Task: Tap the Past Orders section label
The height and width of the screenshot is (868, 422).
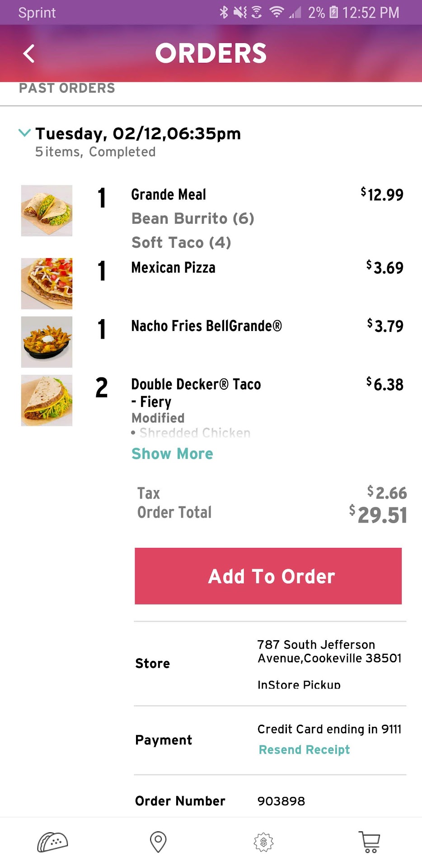Action: coord(67,88)
